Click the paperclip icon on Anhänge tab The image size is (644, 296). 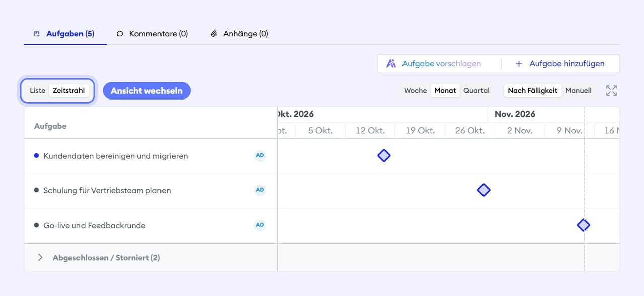coord(214,34)
